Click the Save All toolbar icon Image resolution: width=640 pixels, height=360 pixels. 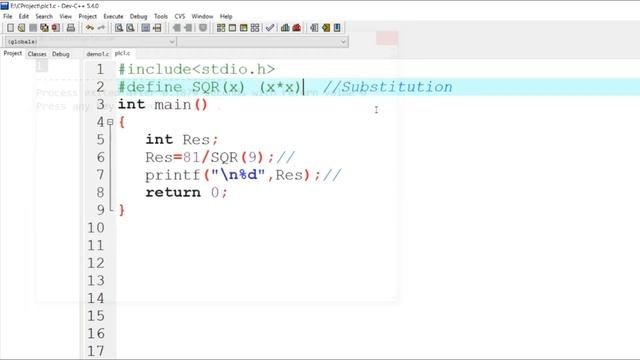coord(44,28)
